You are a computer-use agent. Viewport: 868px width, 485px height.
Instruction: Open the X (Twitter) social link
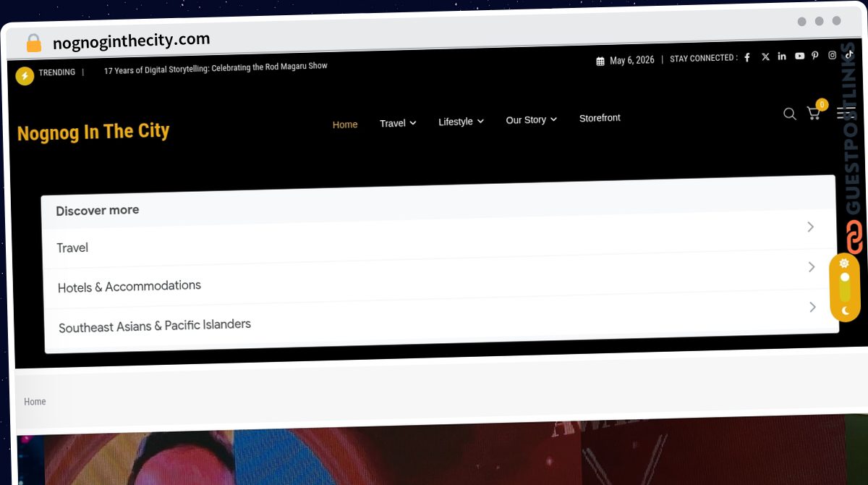765,56
